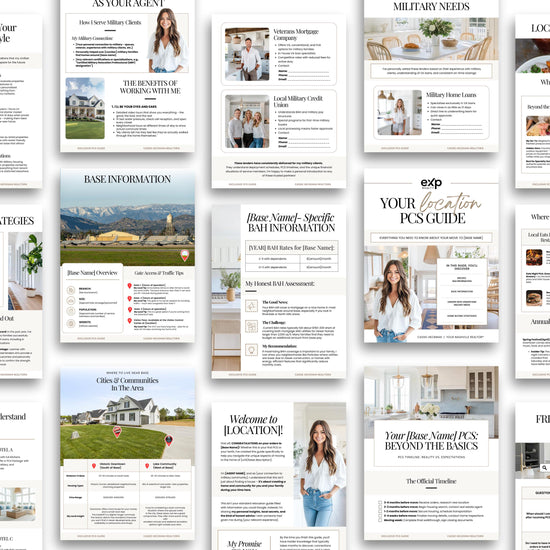Click the Gate Access & Traffic Tips heading

tap(159, 273)
